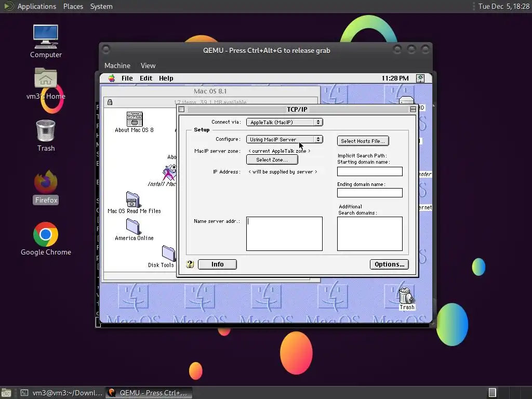Open the Connect via AppleTalk (MacIP) dropdown

[284, 122]
